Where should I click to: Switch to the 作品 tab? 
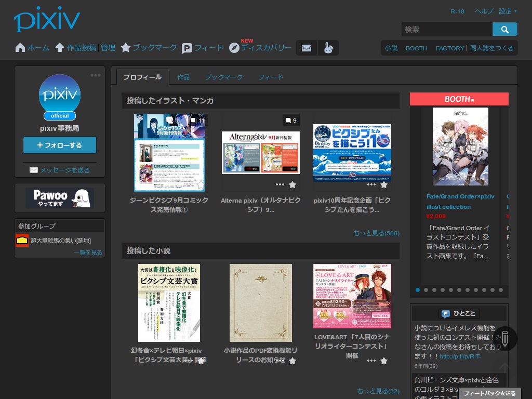[183, 77]
